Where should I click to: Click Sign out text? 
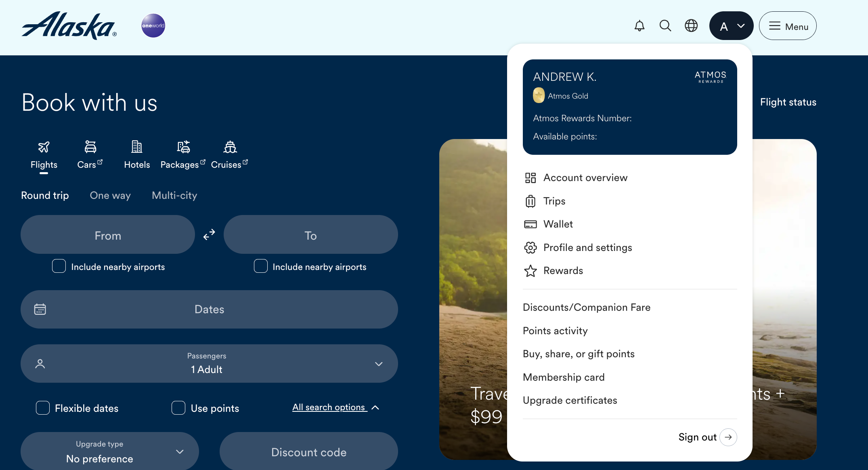tap(697, 437)
